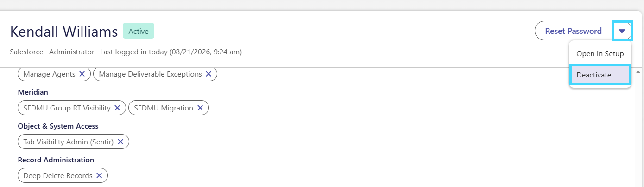Image resolution: width=644 pixels, height=187 pixels.
Task: Remove the Manage Agents permission pill
Action: click(82, 74)
